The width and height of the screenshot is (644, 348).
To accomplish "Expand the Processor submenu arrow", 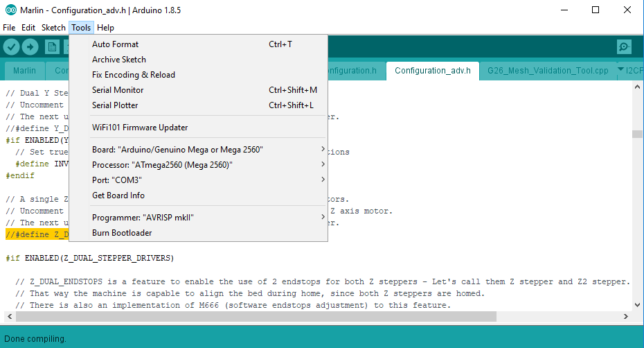I will point(323,164).
